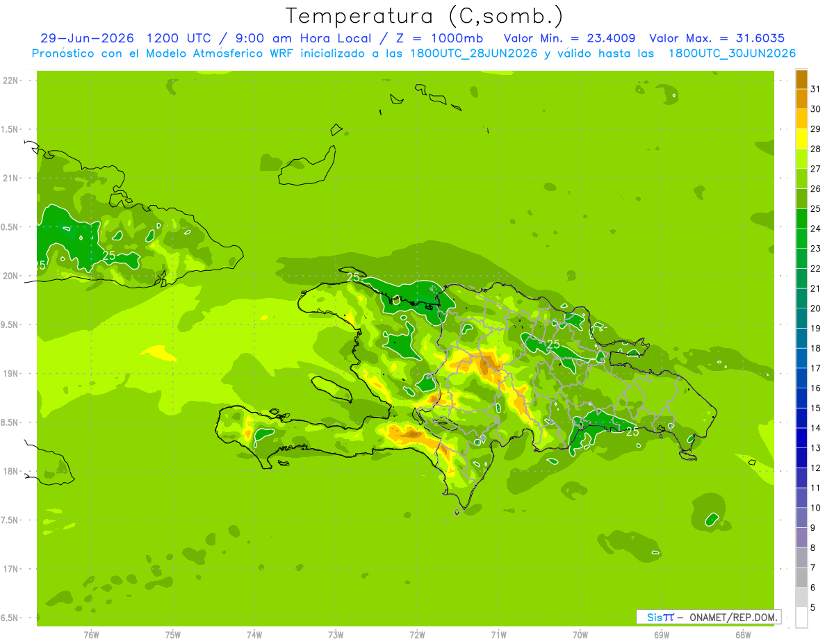Click the '76W' longitude axis label
The width and height of the screenshot is (834, 644).
click(x=91, y=634)
